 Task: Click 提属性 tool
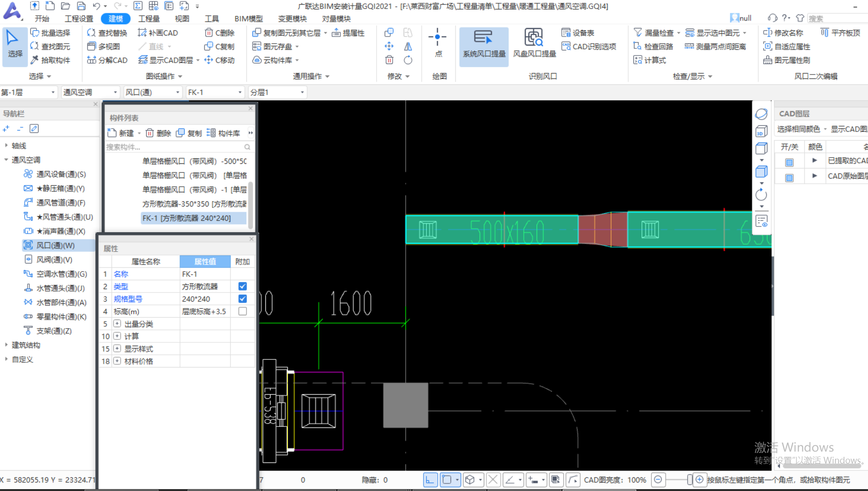(348, 33)
